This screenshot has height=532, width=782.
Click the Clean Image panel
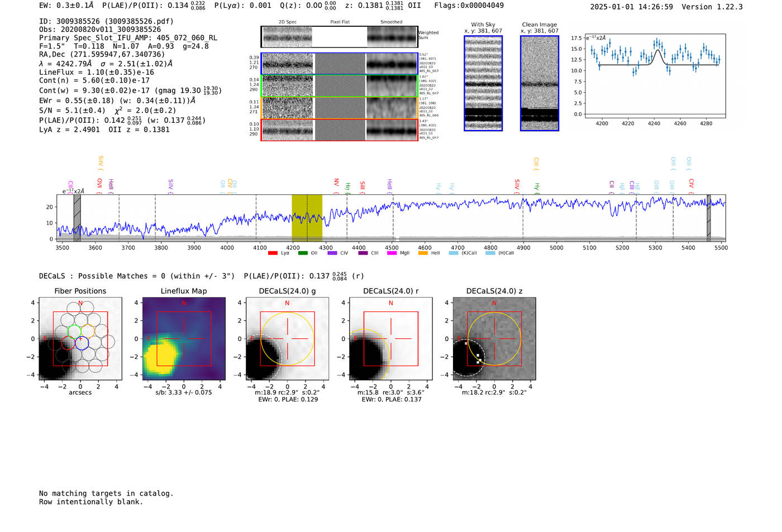pyautogui.click(x=540, y=83)
